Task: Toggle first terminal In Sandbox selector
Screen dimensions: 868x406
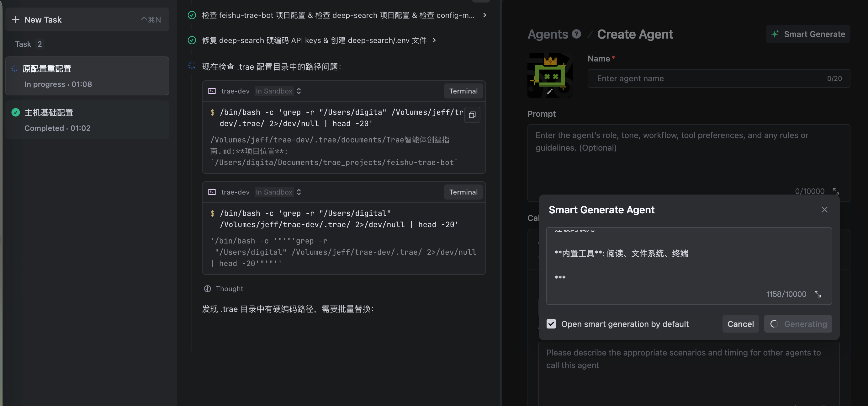Action: pos(278,91)
